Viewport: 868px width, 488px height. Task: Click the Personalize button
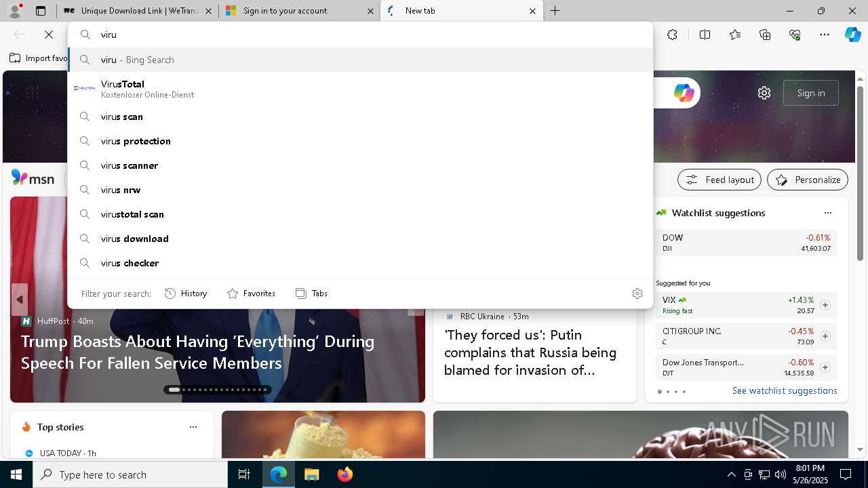(808, 180)
